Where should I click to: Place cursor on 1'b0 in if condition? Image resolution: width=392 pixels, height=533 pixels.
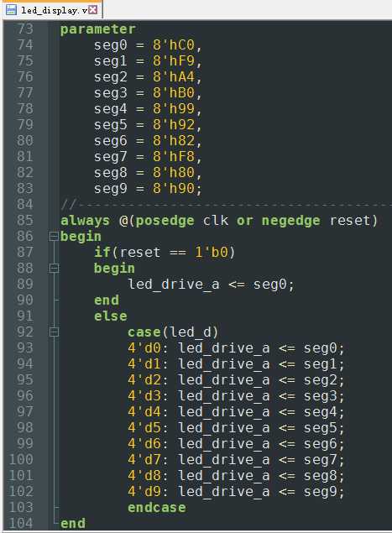tap(212, 252)
